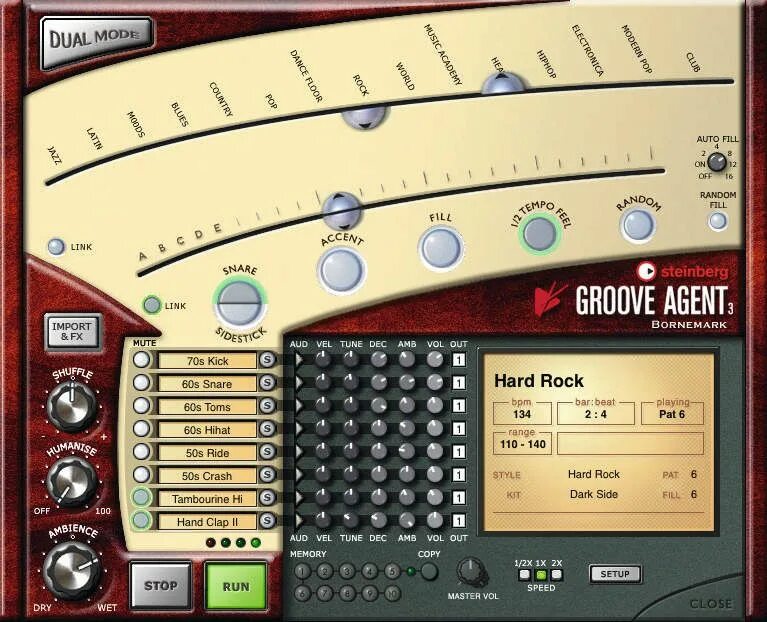Solo the 60s Snare instrument
Screen dimensions: 767x622
coord(267,383)
